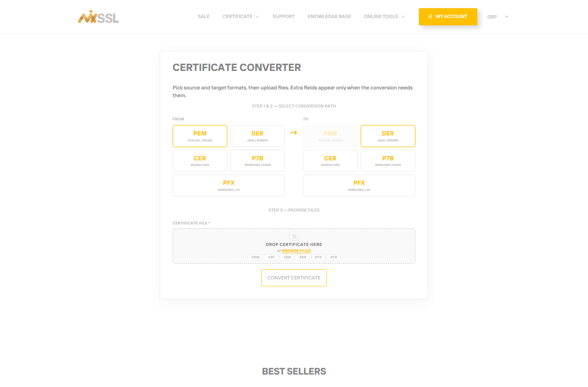Click the .DER file type chip
The width and height of the screenshot is (588, 387).
(x=303, y=257)
